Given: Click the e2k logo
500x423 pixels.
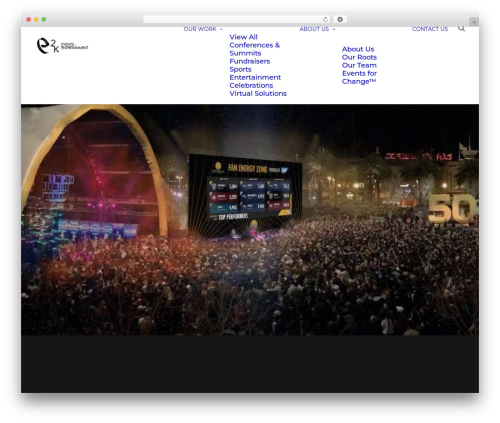Looking at the screenshot, I should pyautogui.click(x=62, y=46).
